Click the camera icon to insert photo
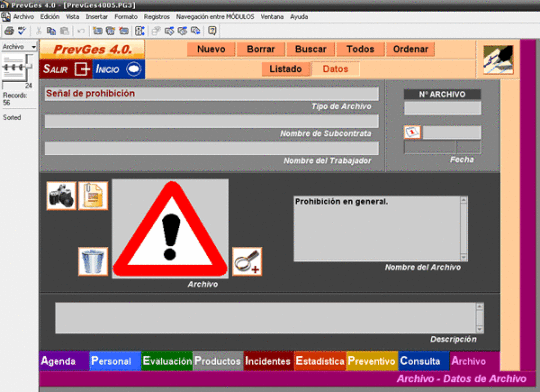The image size is (540, 392). 61,196
